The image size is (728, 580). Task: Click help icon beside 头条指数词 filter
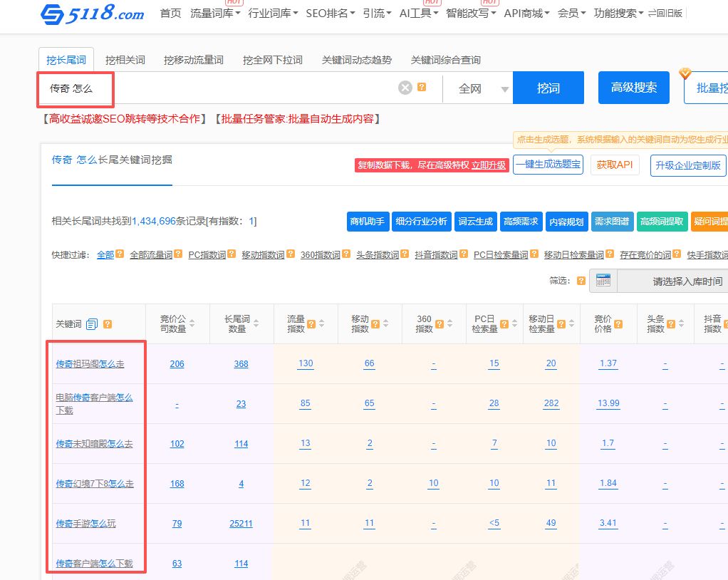405,254
